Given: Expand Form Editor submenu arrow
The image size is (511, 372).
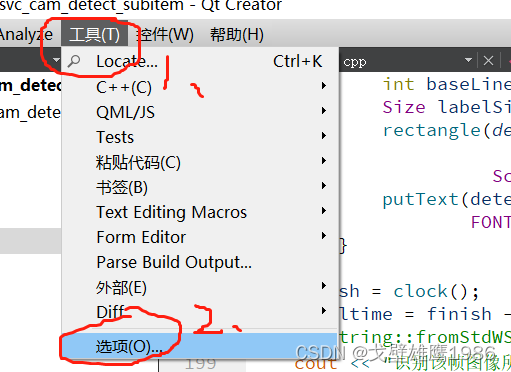Looking at the screenshot, I should (x=324, y=236).
